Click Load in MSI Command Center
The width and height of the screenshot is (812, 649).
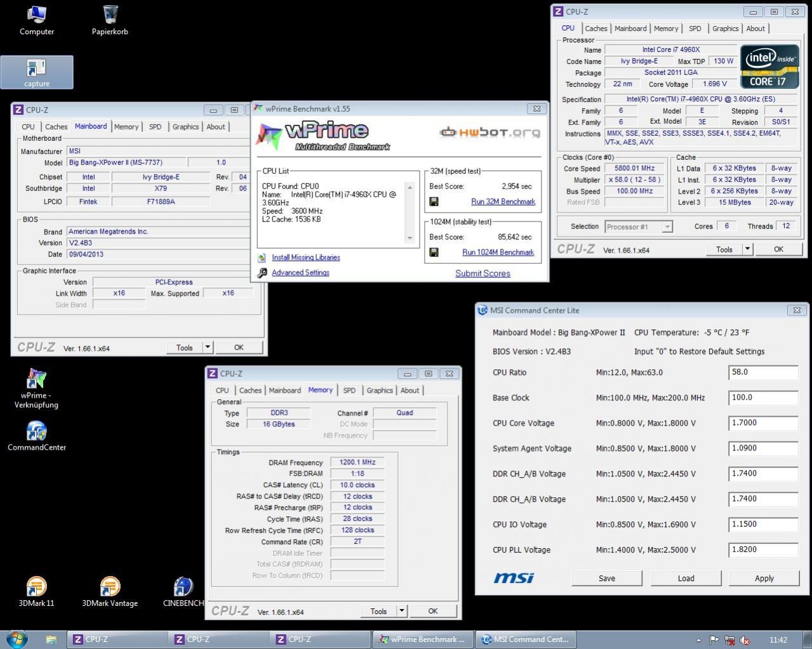[686, 578]
